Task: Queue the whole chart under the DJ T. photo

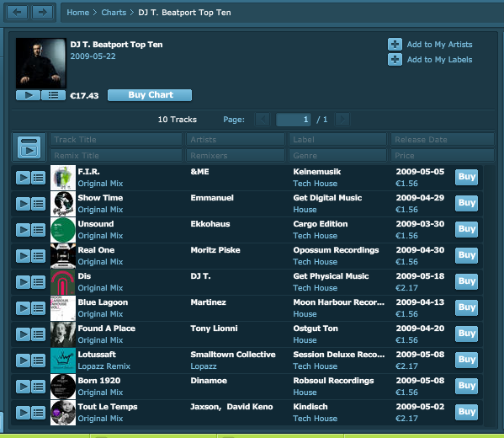Action: [53, 95]
